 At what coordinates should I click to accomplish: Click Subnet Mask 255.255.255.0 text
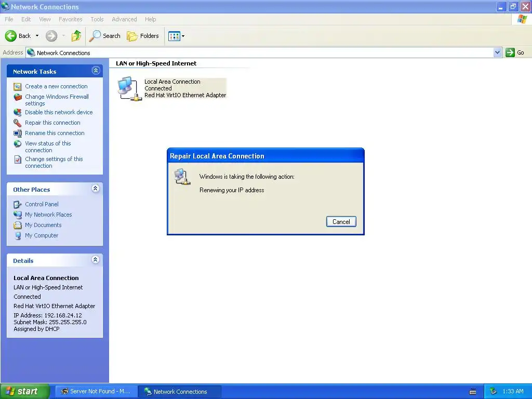[50, 322]
